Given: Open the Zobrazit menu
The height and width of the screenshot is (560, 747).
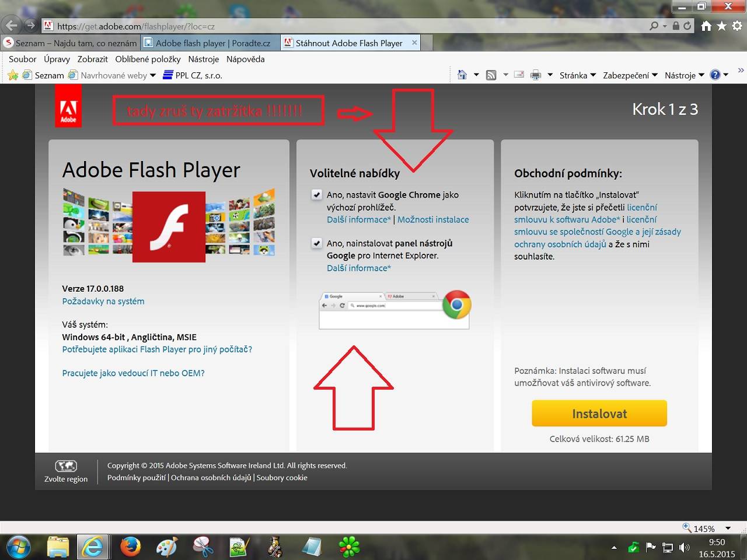Looking at the screenshot, I should point(93,59).
